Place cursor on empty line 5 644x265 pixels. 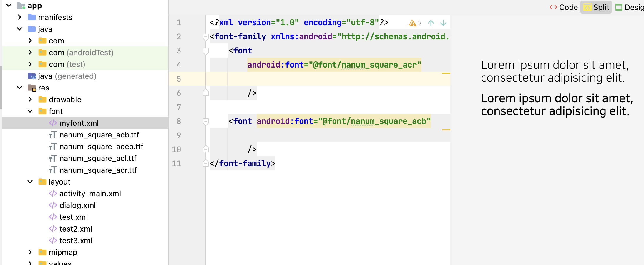(328, 79)
